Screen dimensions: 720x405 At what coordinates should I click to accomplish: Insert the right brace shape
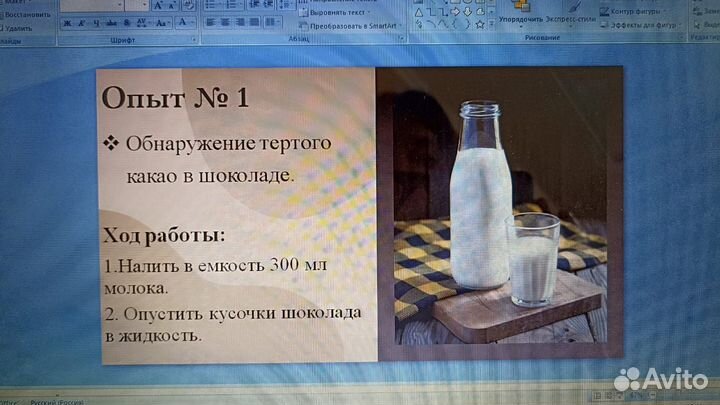[467, 24]
